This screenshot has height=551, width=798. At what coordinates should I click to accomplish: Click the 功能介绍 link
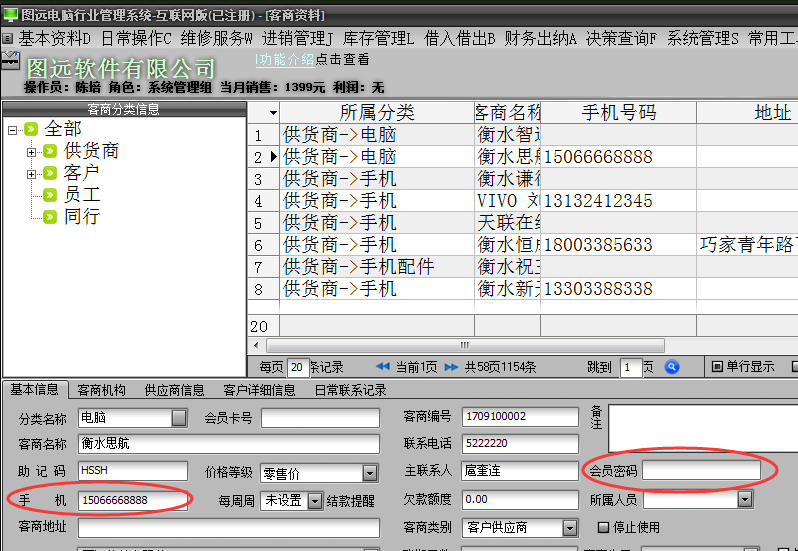[285, 60]
